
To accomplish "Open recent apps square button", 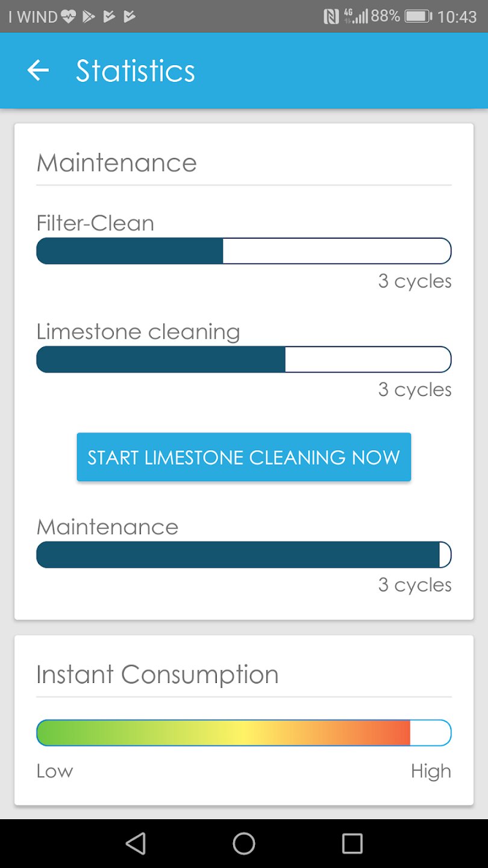I will pyautogui.click(x=352, y=843).
